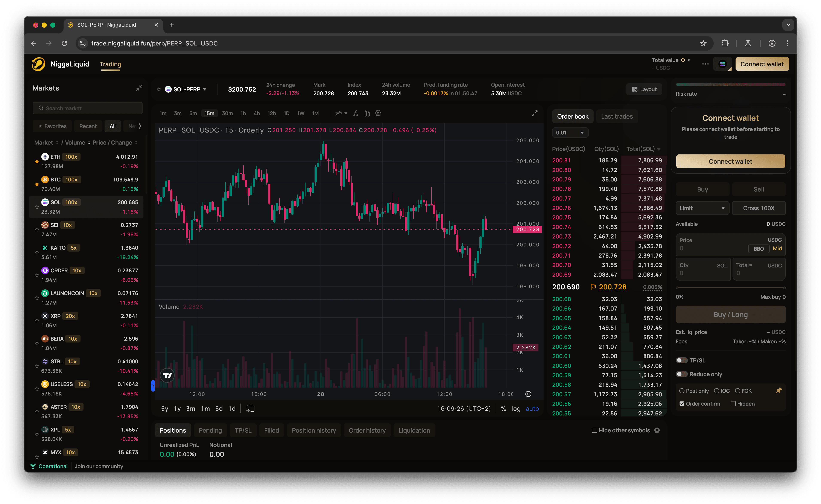Select the Post only radio option

coord(682,391)
